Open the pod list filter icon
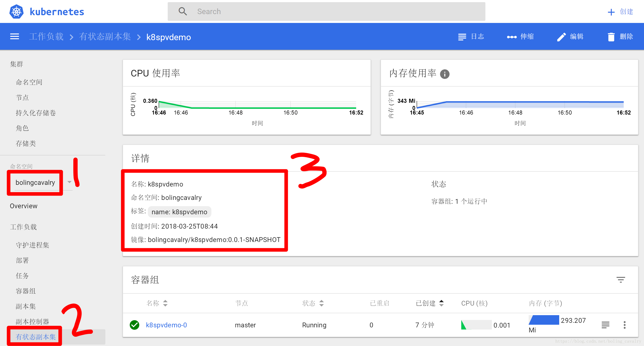644x346 pixels. coord(621,280)
